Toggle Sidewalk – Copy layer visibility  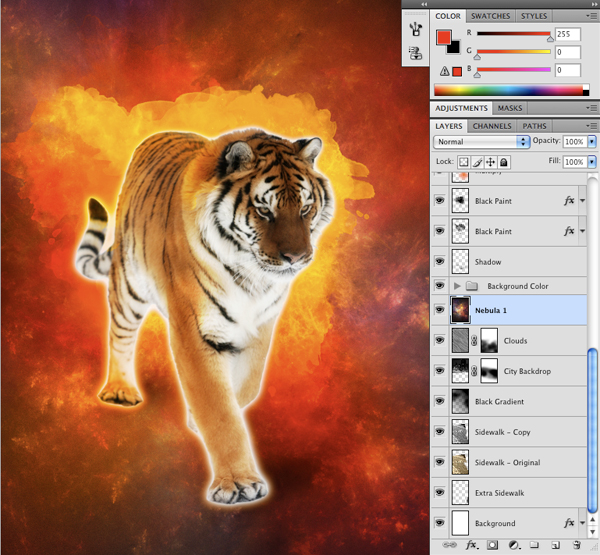pos(440,431)
